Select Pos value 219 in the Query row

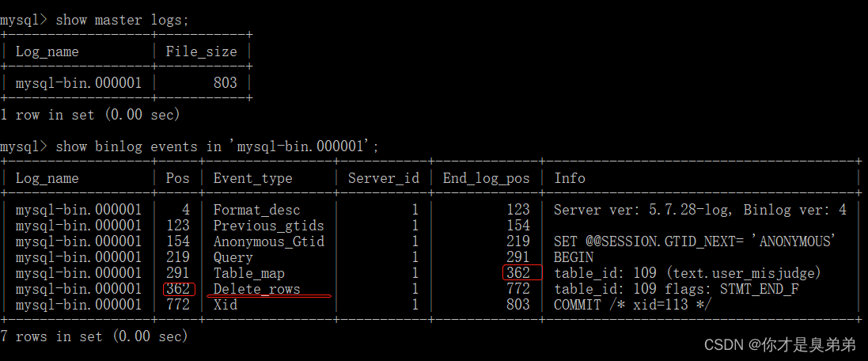(178, 257)
